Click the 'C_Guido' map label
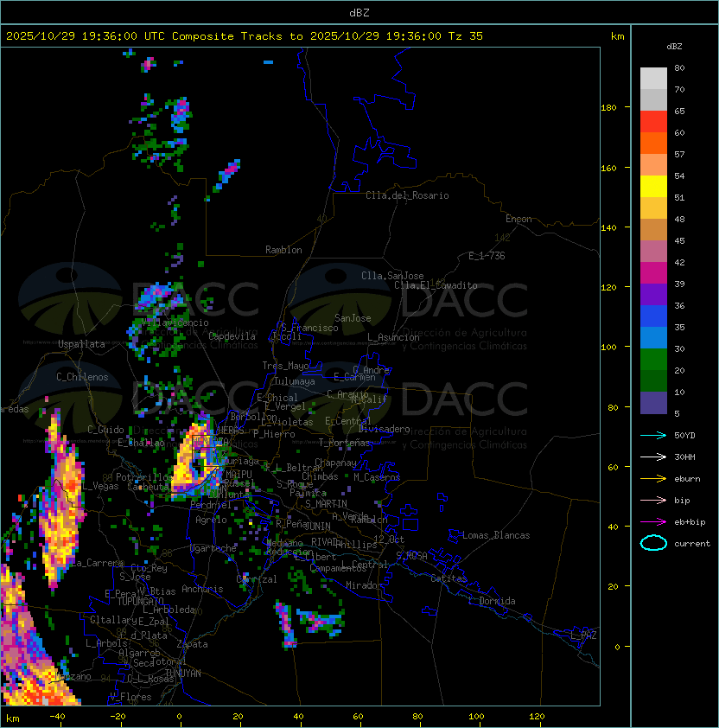The height and width of the screenshot is (728, 719). [x=105, y=430]
